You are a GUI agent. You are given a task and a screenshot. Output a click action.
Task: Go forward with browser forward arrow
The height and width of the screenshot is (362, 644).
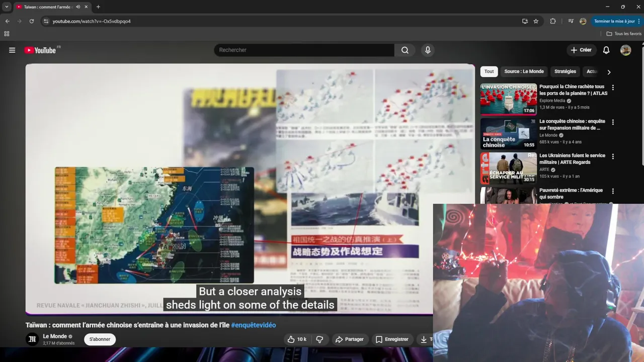[19, 21]
